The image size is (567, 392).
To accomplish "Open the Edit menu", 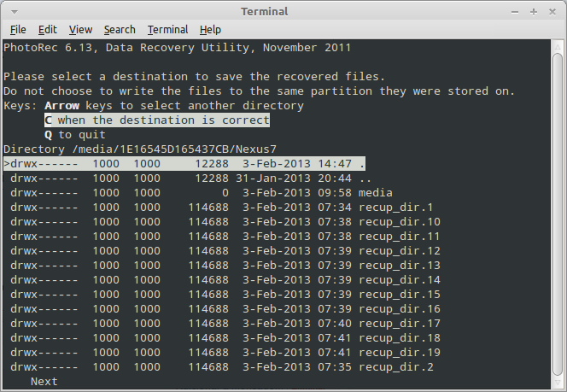I will [47, 30].
